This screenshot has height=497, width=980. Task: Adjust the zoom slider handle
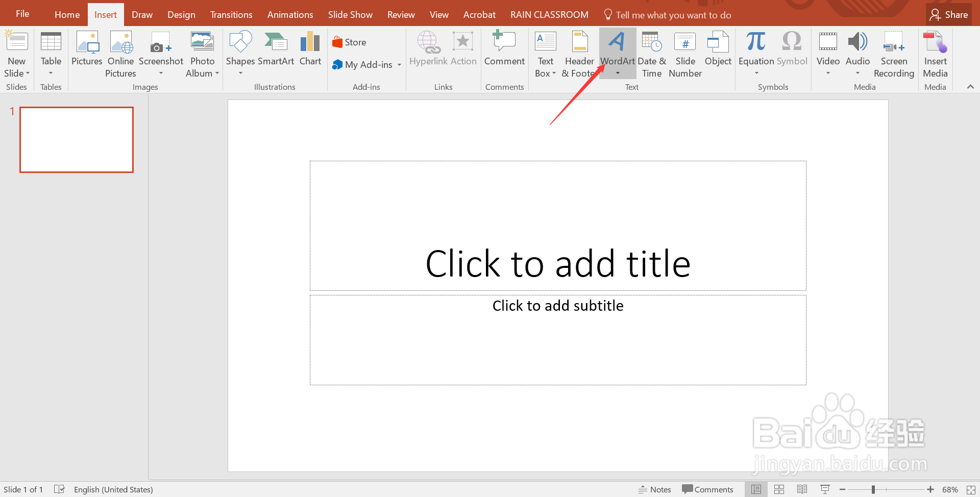point(873,489)
